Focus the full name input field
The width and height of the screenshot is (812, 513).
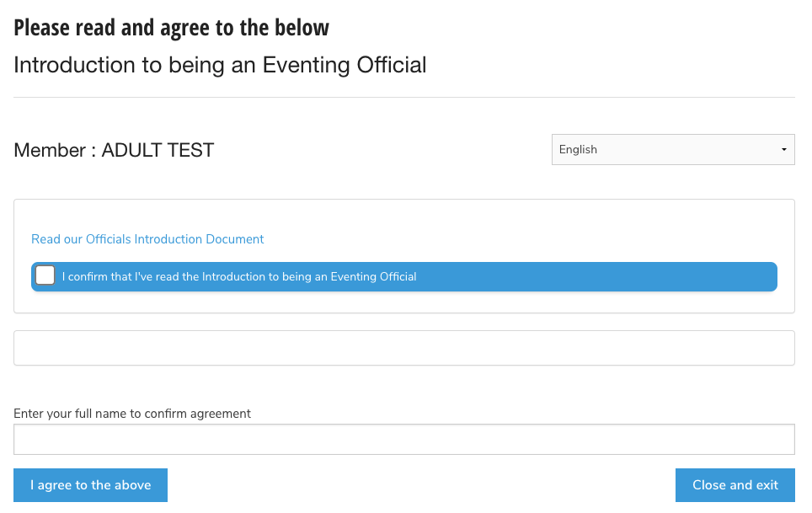(403, 439)
